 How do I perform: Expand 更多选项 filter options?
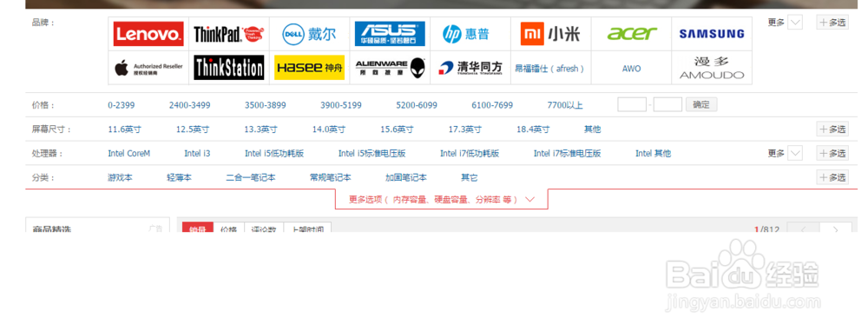pyautogui.click(x=441, y=200)
